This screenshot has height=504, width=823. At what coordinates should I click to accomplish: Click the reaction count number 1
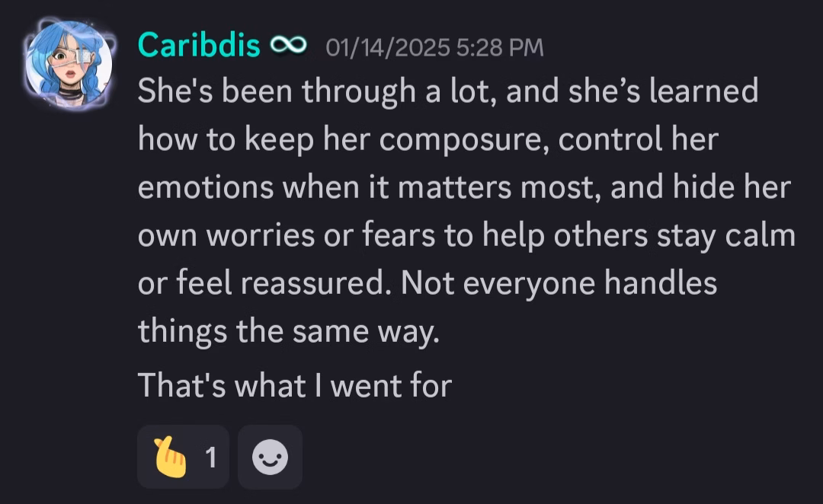point(211,458)
